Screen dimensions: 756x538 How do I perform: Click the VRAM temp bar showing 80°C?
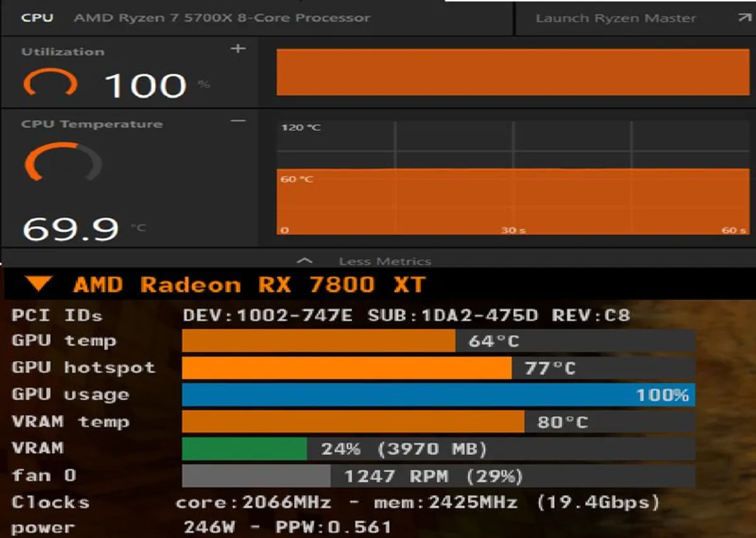(x=438, y=421)
